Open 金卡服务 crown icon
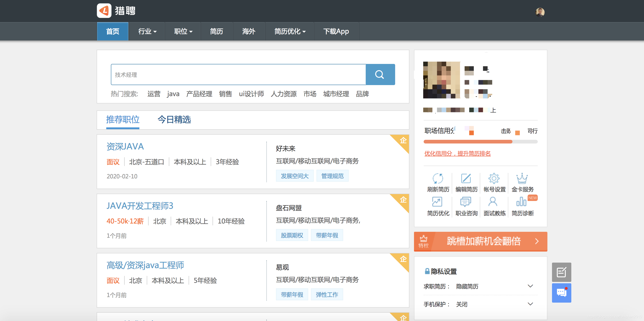Image resolution: width=644 pixels, height=321 pixels. tap(522, 178)
